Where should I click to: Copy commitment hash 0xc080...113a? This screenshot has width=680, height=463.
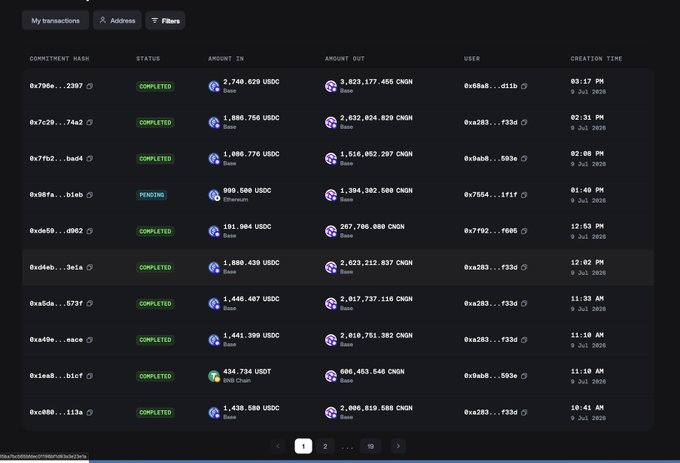(89, 412)
